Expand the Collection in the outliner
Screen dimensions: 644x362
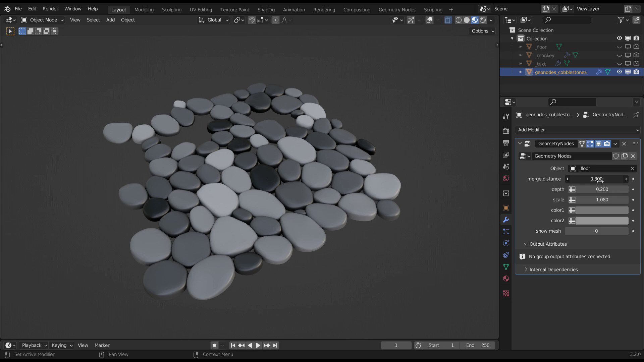point(512,39)
